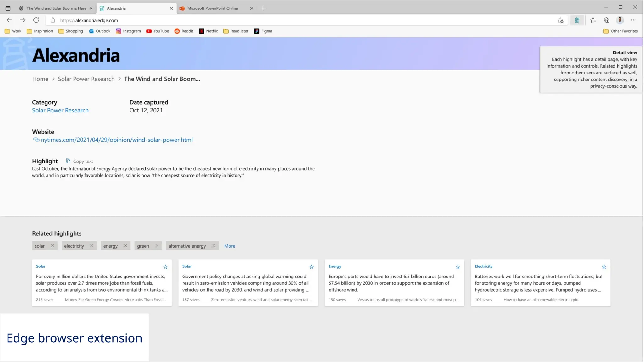Image resolution: width=644 pixels, height=362 pixels.
Task: Open the Electricity category label on card
Action: 484,266
